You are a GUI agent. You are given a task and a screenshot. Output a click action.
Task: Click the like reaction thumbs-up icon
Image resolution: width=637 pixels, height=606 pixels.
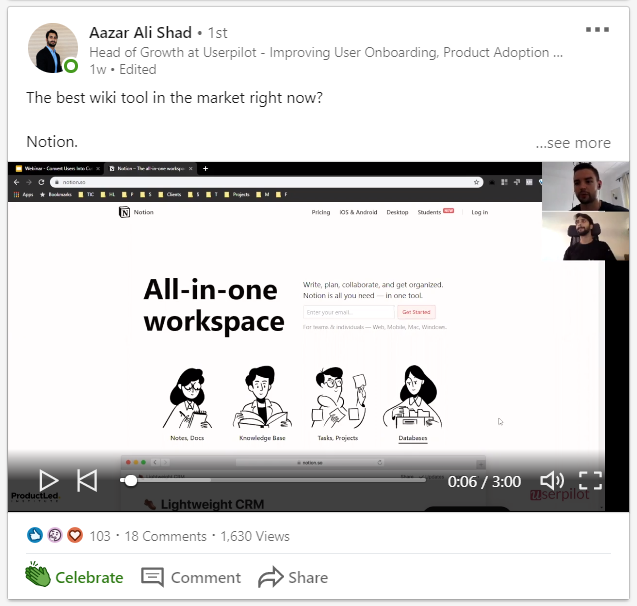coord(35,535)
